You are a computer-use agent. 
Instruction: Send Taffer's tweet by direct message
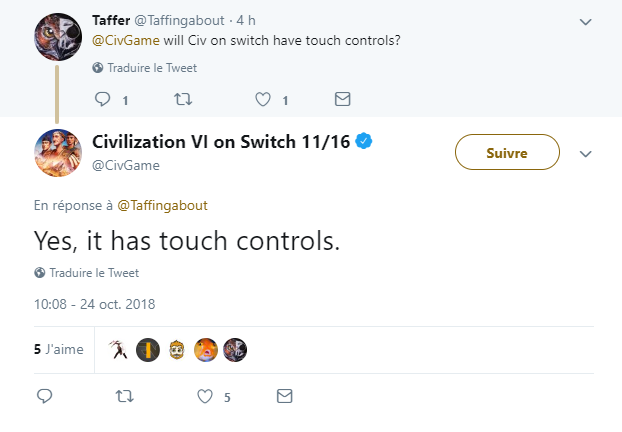(x=342, y=99)
